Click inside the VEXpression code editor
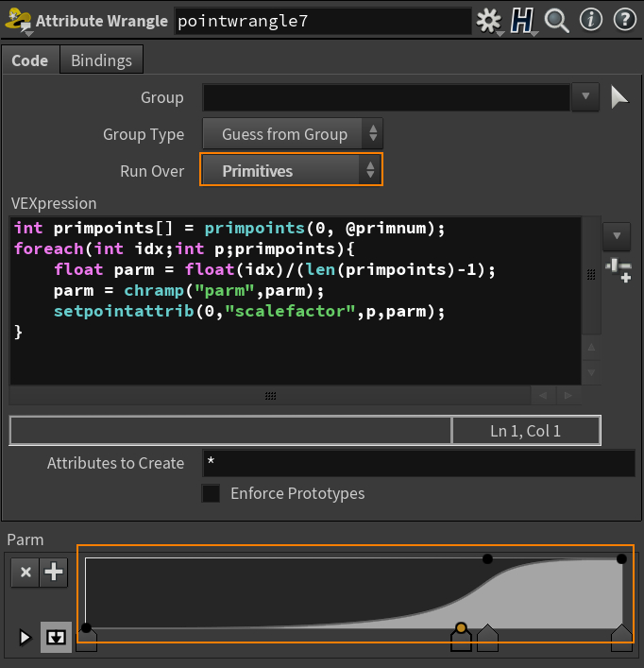This screenshot has width=644, height=668. tap(296, 300)
